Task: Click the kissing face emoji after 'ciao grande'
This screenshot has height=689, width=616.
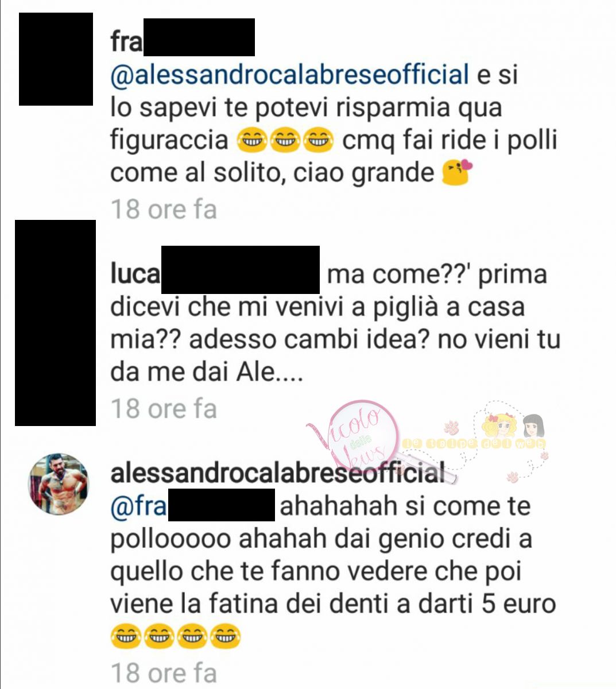Action: [456, 173]
